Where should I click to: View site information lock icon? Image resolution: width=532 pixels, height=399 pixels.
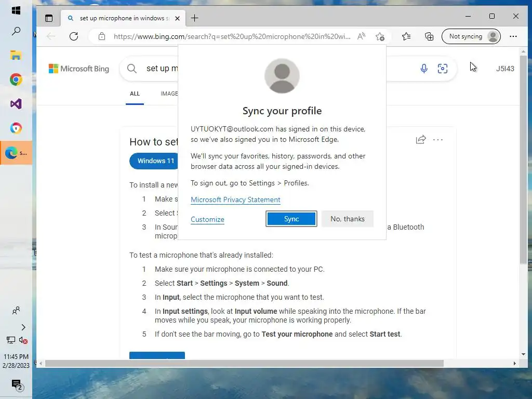click(x=102, y=36)
